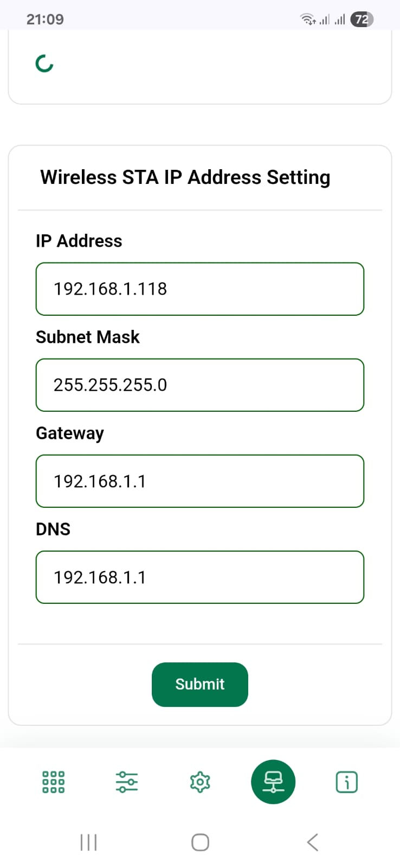Click the Submit button

(x=200, y=684)
